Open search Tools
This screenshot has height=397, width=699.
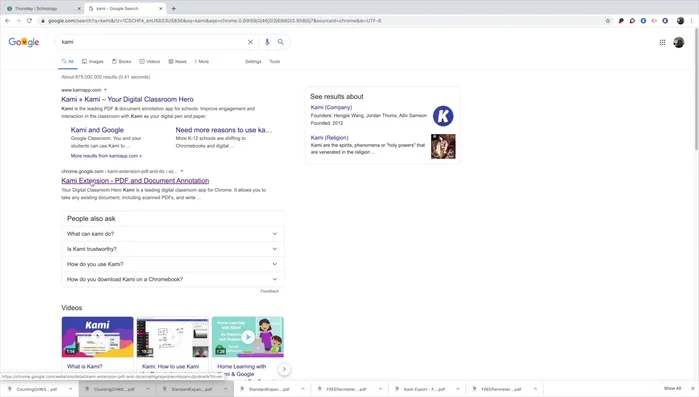[x=275, y=61]
